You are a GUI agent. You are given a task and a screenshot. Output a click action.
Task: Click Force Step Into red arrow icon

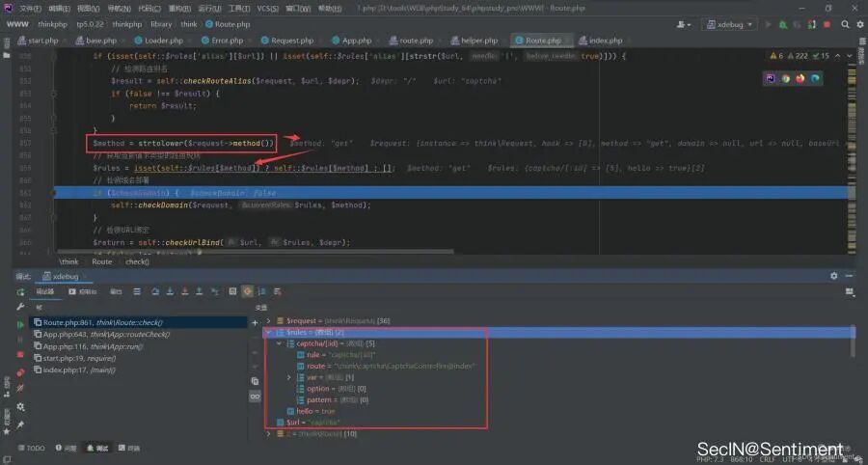(x=185, y=291)
